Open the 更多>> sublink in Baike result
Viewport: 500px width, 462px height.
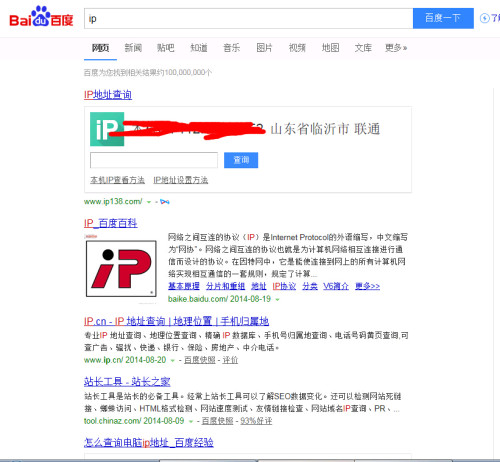tap(367, 286)
